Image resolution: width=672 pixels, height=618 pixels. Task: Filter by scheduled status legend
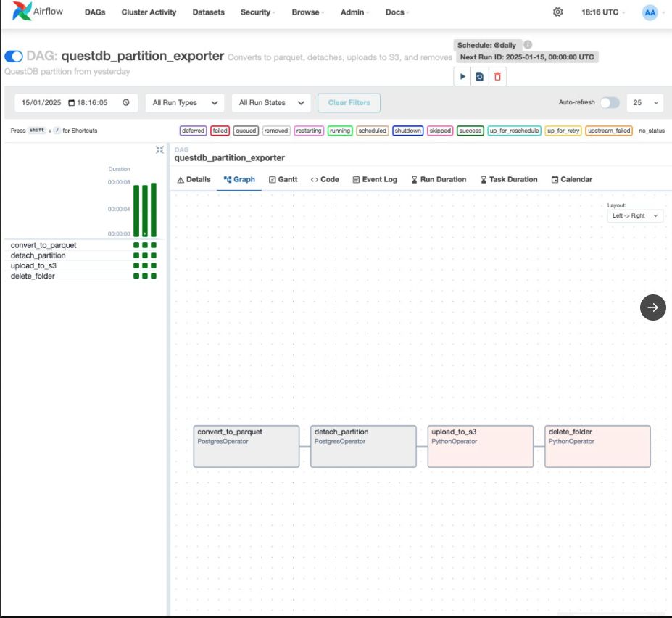373,131
